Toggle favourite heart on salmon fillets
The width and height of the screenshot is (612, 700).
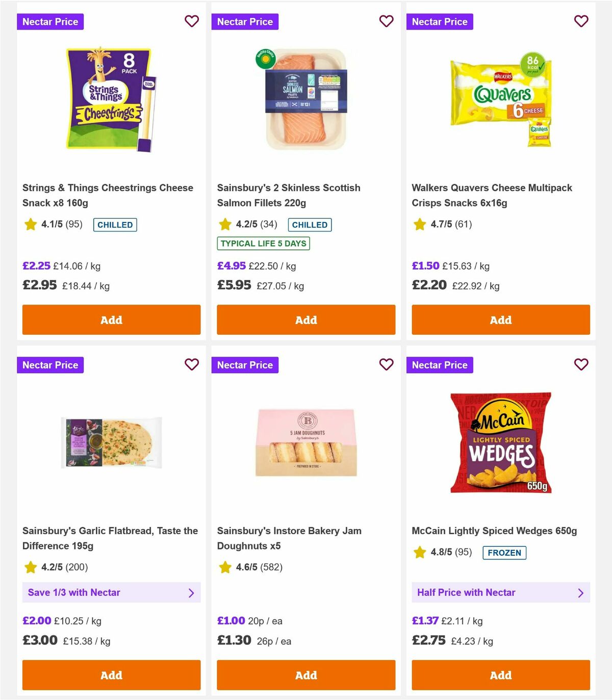click(386, 21)
